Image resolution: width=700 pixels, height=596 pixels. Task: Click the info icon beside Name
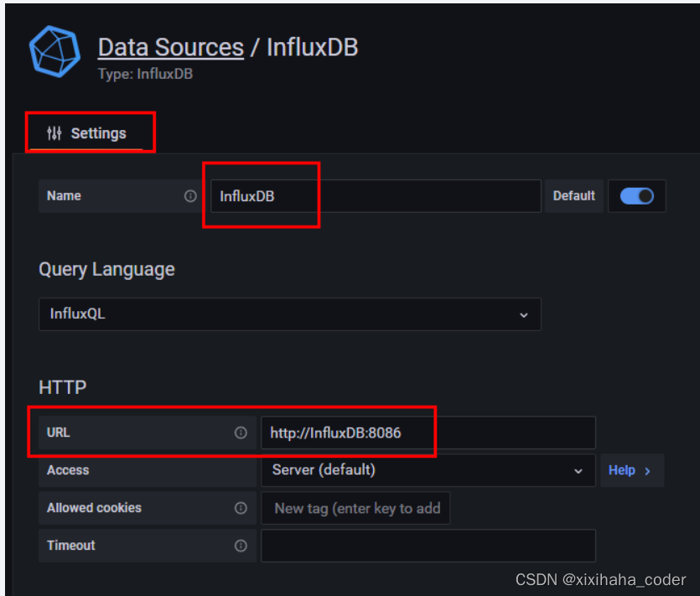190,196
